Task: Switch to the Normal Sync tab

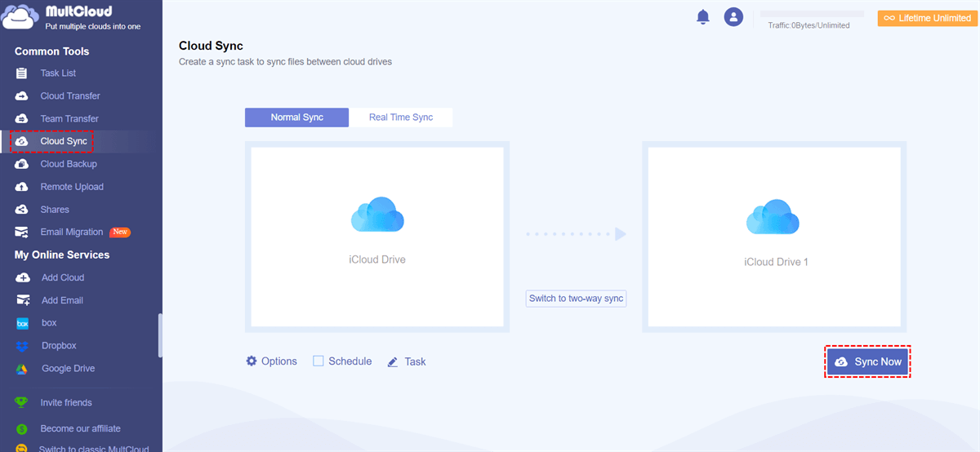Action: tap(296, 117)
